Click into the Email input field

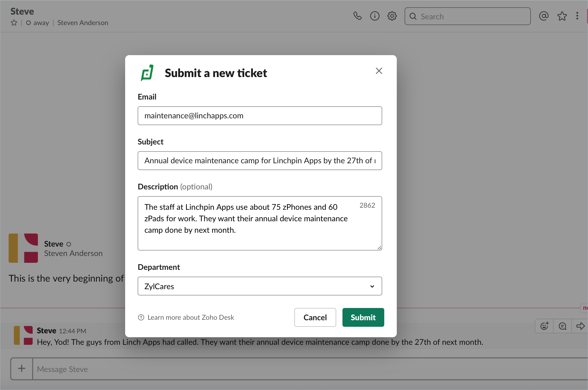260,116
